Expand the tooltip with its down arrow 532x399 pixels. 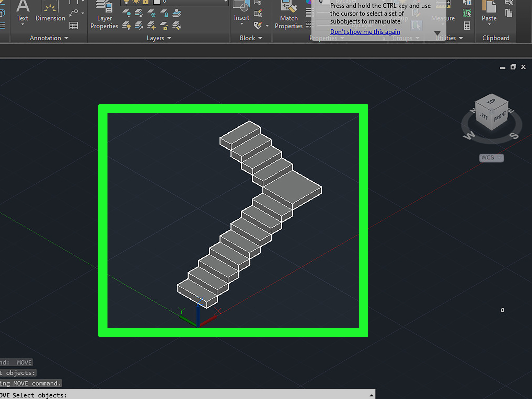pos(437,33)
